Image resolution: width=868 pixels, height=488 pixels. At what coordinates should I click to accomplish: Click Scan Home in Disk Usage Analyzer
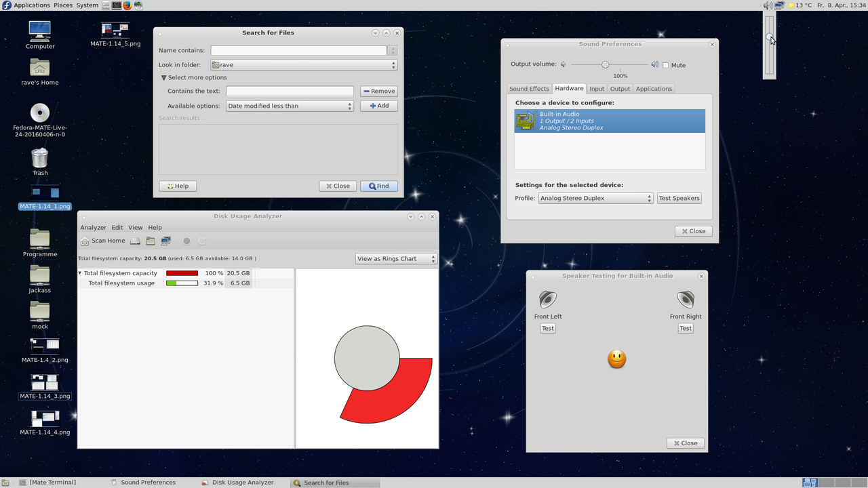103,241
